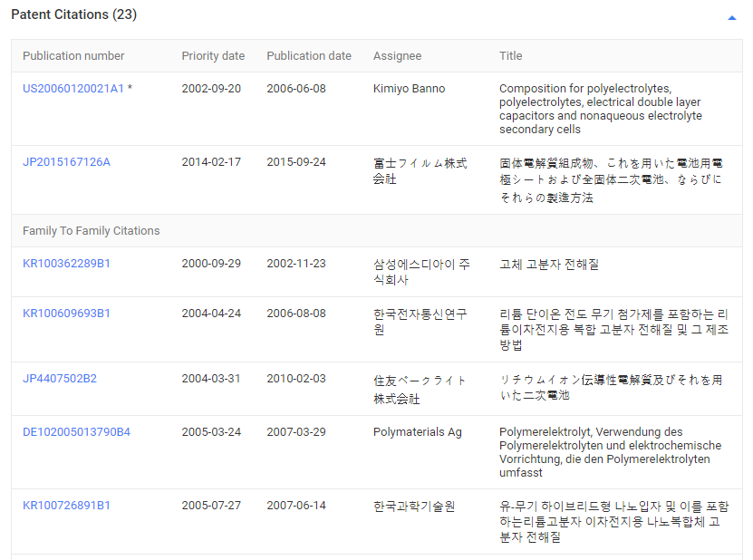Select publication date 2007-03-29
The image size is (753, 560).
(x=296, y=431)
